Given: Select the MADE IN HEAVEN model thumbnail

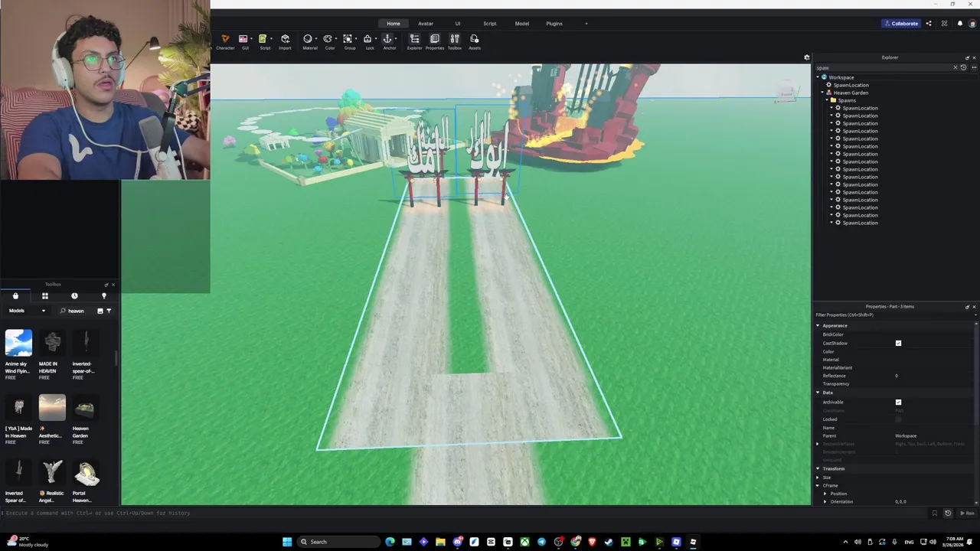Looking at the screenshot, I should (52, 343).
